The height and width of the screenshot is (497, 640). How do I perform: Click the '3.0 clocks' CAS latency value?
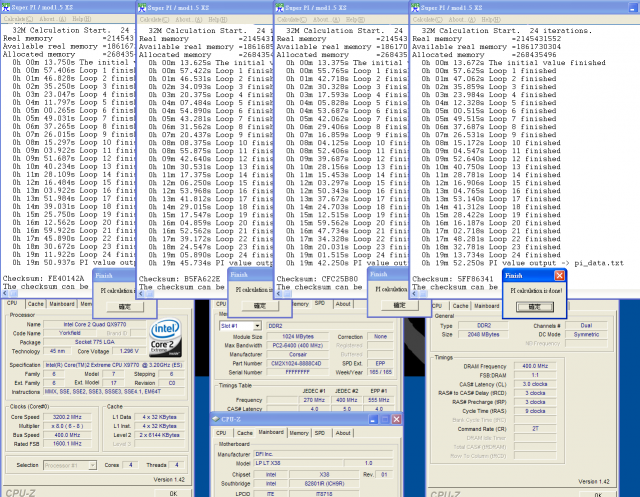tap(535, 384)
